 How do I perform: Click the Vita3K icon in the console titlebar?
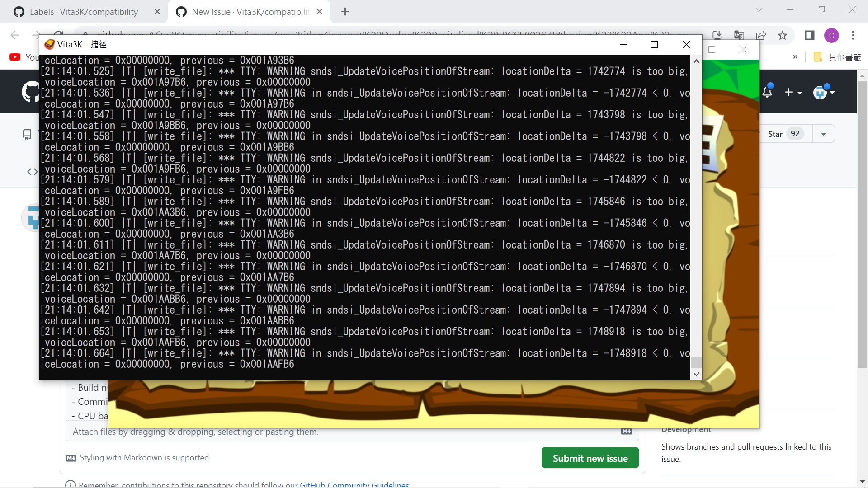point(50,44)
